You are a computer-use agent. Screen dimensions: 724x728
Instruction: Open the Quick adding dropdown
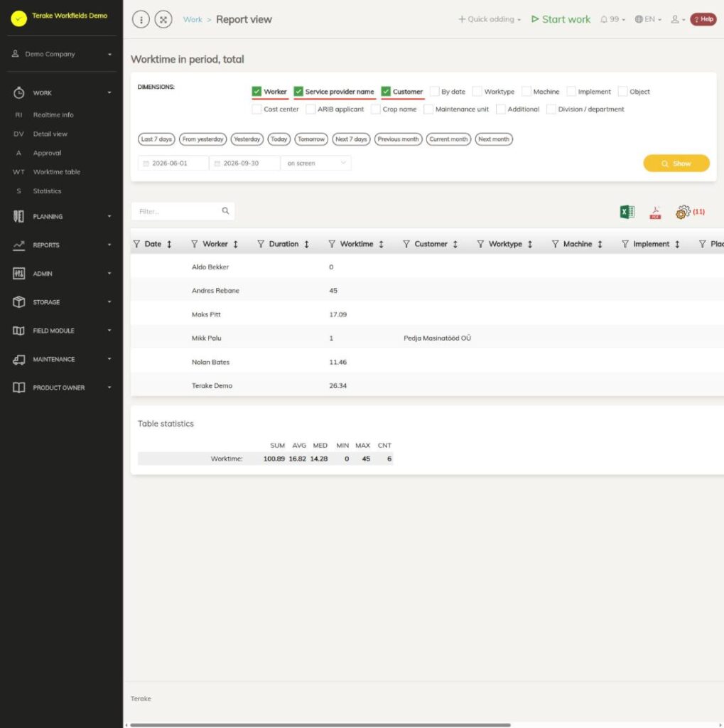pyautogui.click(x=489, y=19)
